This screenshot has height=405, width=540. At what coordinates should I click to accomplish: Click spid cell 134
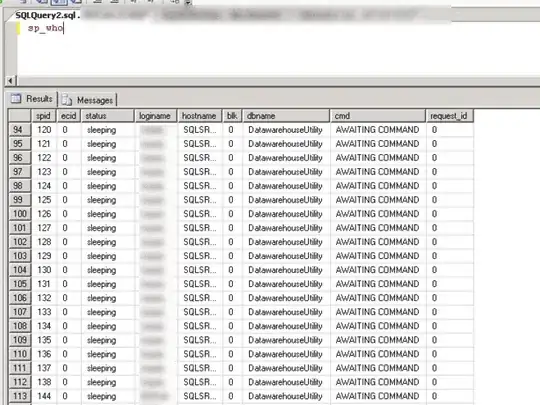coord(44,326)
